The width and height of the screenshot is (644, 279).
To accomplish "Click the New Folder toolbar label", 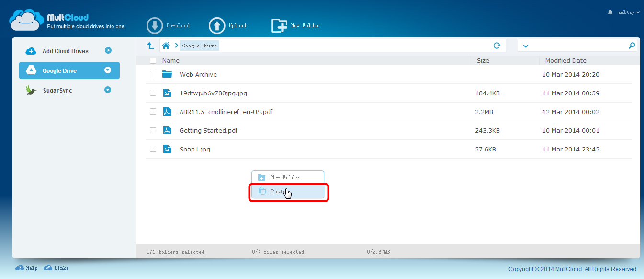I will (305, 26).
